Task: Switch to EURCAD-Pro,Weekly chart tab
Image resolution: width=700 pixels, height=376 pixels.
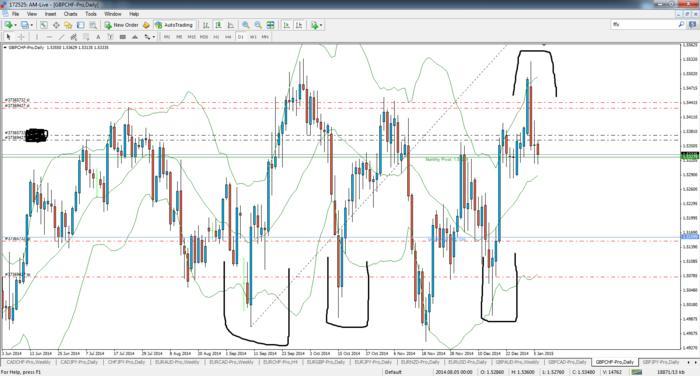Action: [x=231, y=362]
